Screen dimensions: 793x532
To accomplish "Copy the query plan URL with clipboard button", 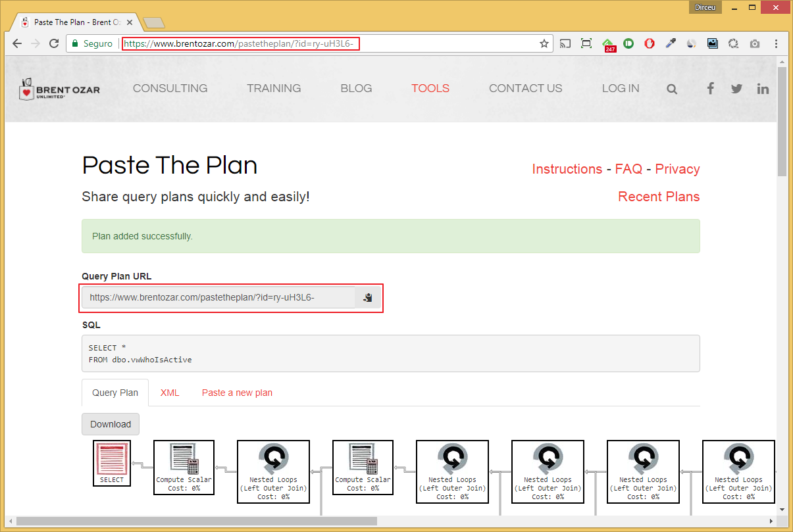I will [368, 297].
